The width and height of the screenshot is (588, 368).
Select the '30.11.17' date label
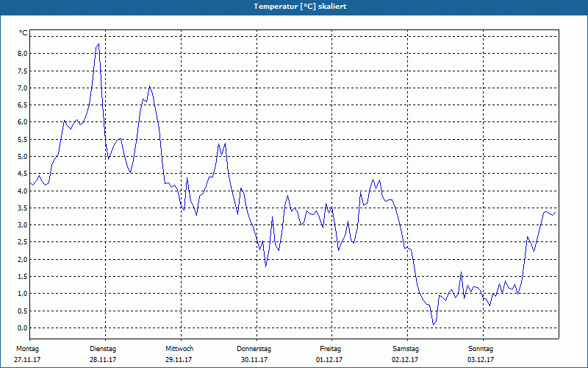[x=254, y=360]
